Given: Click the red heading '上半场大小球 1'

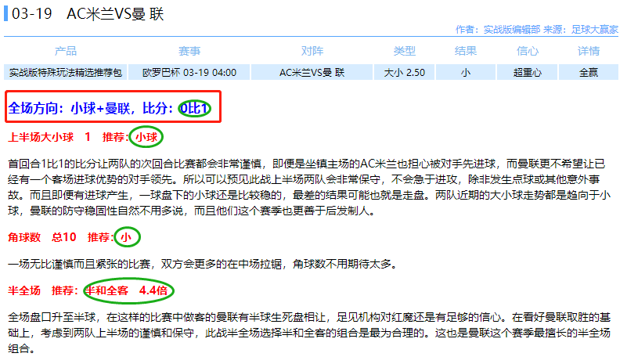Looking at the screenshot, I should click(49, 137).
